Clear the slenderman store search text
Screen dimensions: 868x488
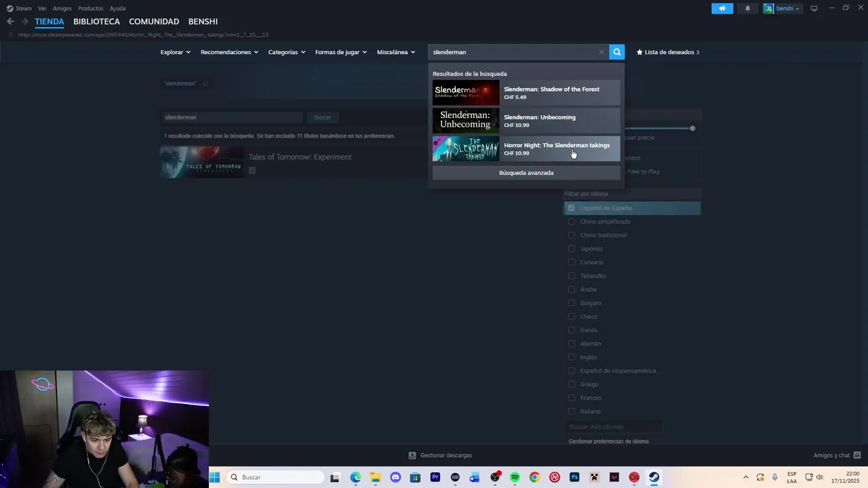(601, 52)
